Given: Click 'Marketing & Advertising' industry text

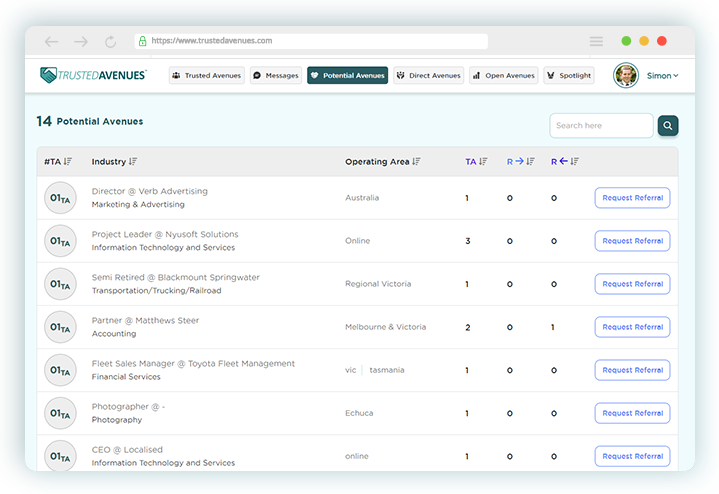Looking at the screenshot, I should click(x=138, y=205).
